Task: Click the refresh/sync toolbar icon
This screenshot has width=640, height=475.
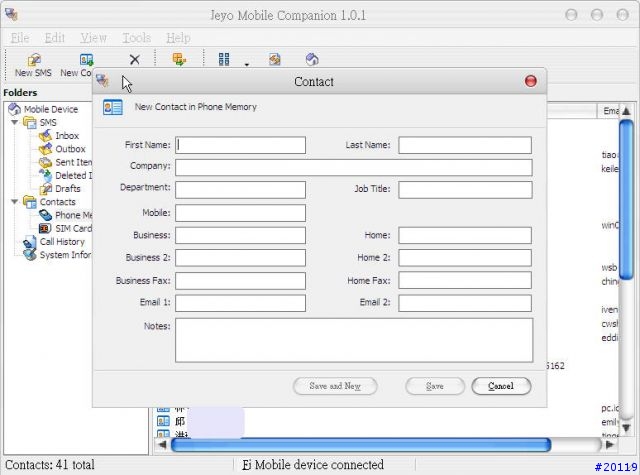Action: pyautogui.click(x=275, y=59)
